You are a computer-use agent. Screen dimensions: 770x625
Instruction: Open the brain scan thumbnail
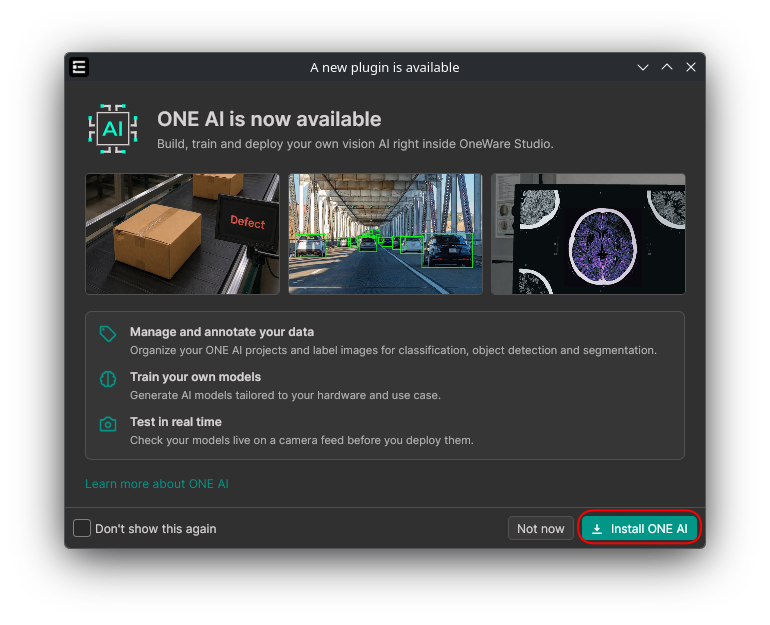point(588,234)
